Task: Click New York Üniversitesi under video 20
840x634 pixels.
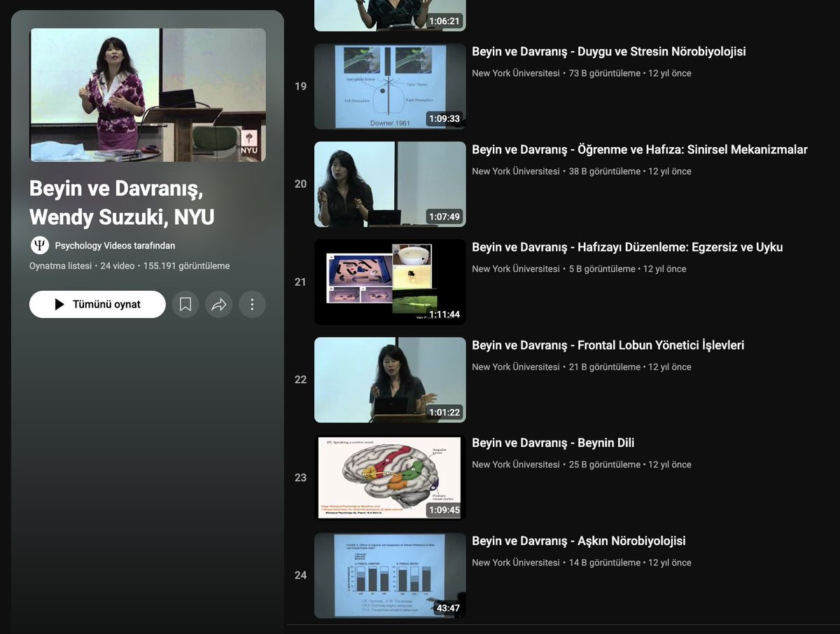Action: [x=516, y=172]
